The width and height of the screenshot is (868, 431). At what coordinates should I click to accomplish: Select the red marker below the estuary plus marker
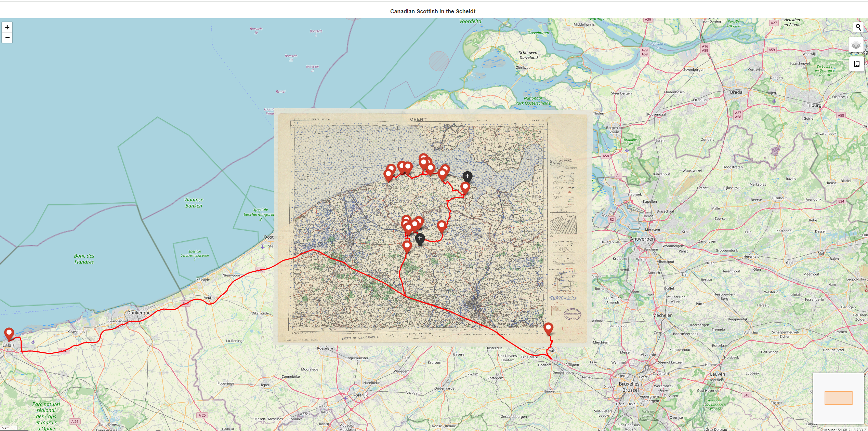coord(465,188)
